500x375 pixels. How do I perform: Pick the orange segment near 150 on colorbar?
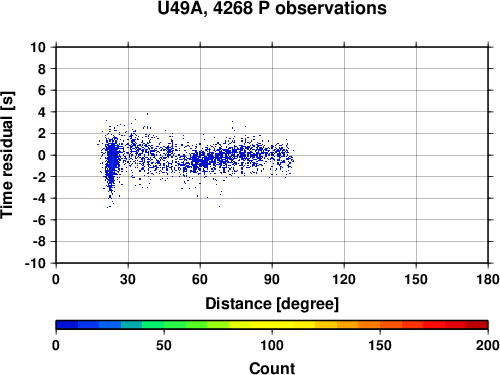(380, 325)
